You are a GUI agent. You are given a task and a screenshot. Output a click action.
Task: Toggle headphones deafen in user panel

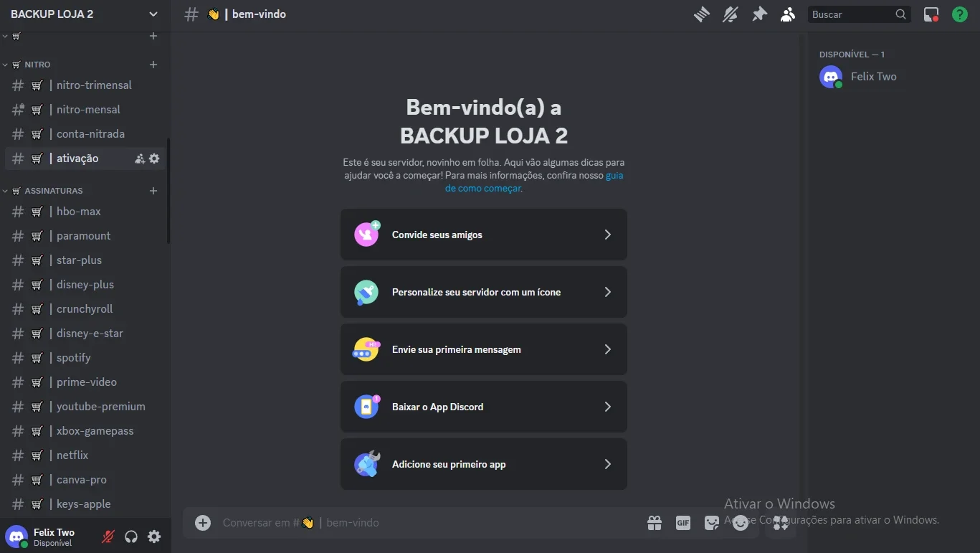131,537
